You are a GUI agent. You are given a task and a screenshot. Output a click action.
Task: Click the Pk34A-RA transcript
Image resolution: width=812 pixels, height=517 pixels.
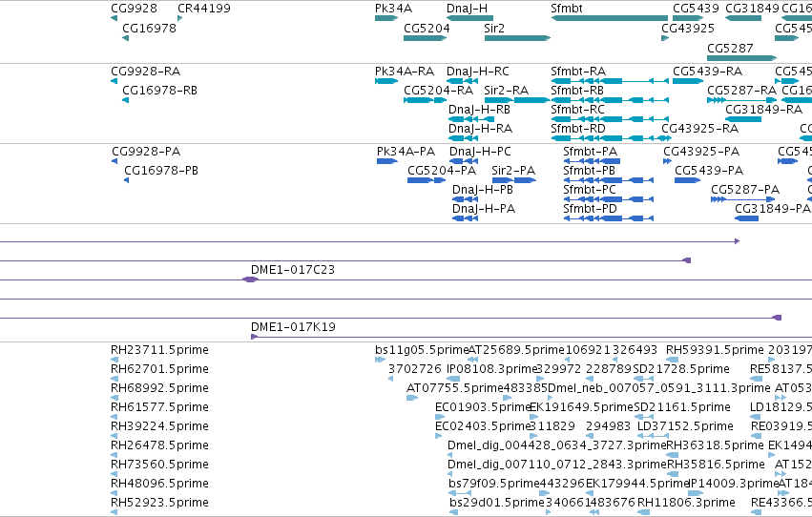tap(386, 81)
